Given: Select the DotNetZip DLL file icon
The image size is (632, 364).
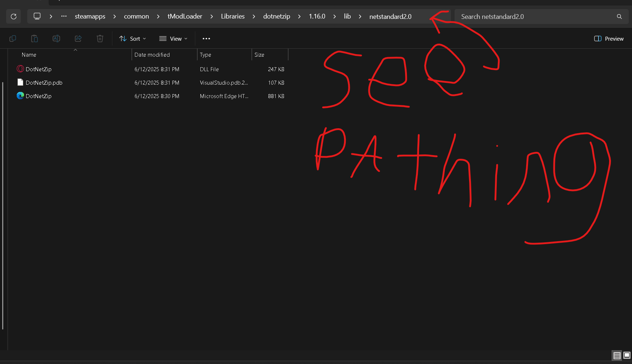Looking at the screenshot, I should pyautogui.click(x=20, y=69).
